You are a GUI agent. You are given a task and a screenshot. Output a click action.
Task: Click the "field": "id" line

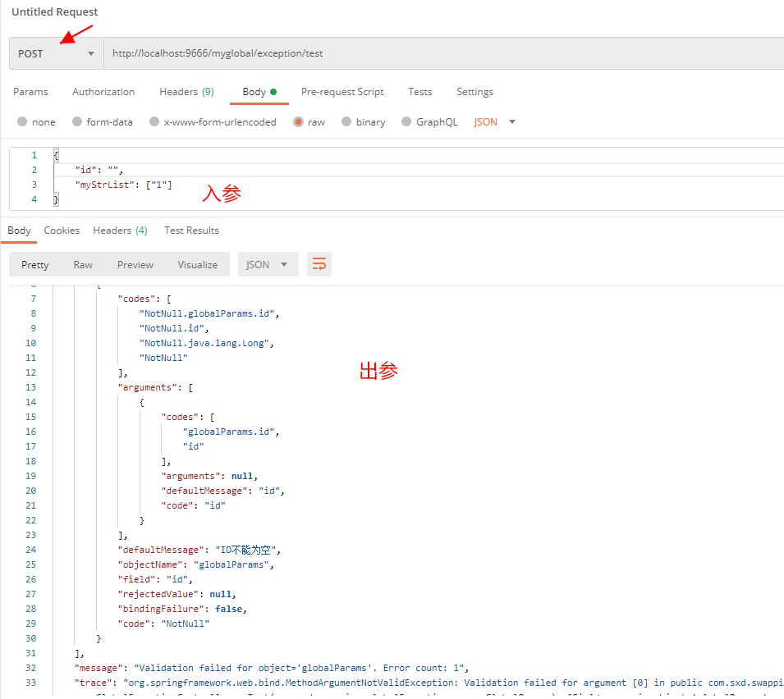click(155, 579)
